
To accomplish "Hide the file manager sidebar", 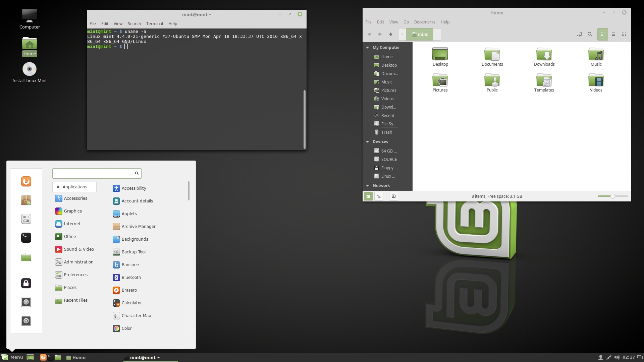I will 394,196.
